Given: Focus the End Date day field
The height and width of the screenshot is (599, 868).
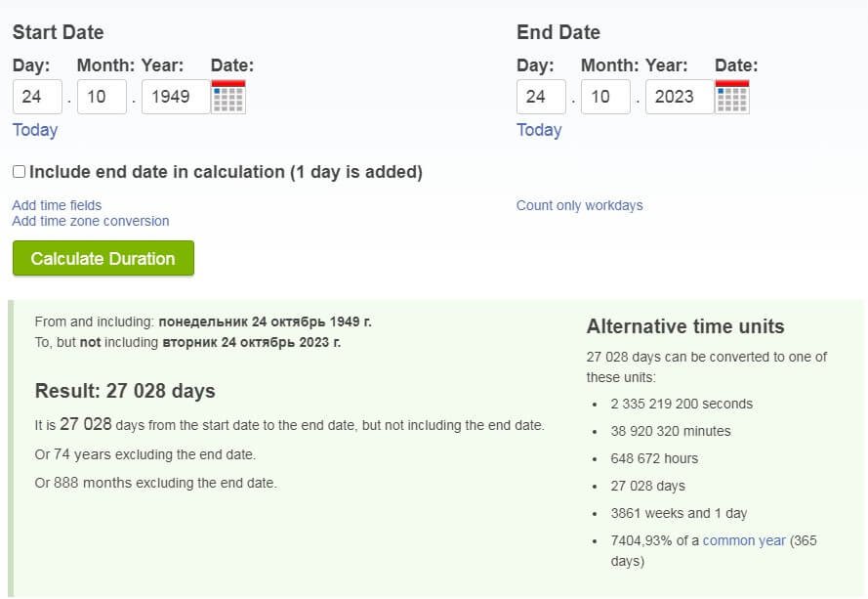Looking at the screenshot, I should (x=541, y=97).
